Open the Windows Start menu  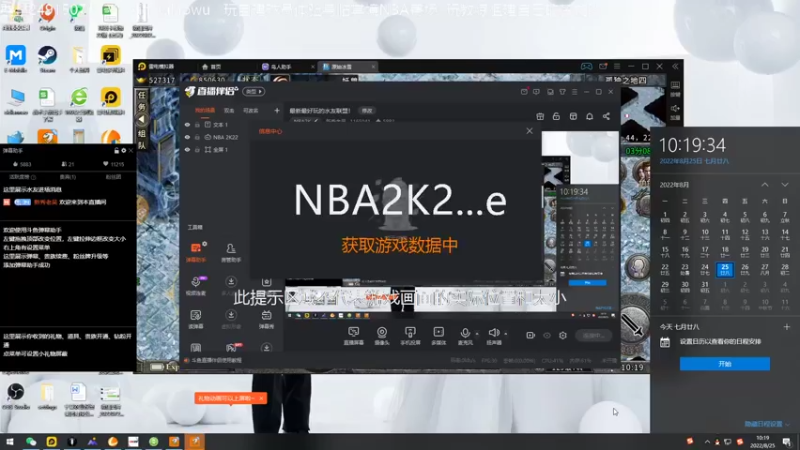click(10, 442)
